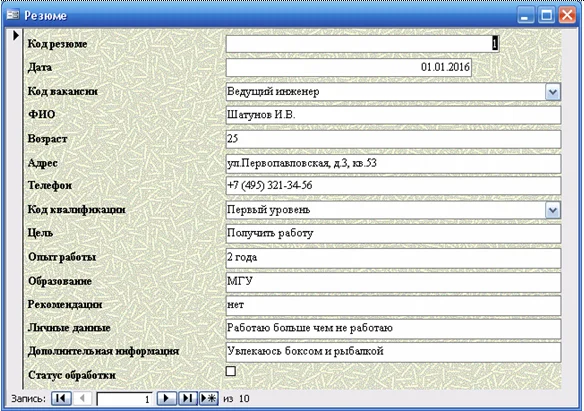Click the Резюме form icon in title bar

pyautogui.click(x=13, y=15)
